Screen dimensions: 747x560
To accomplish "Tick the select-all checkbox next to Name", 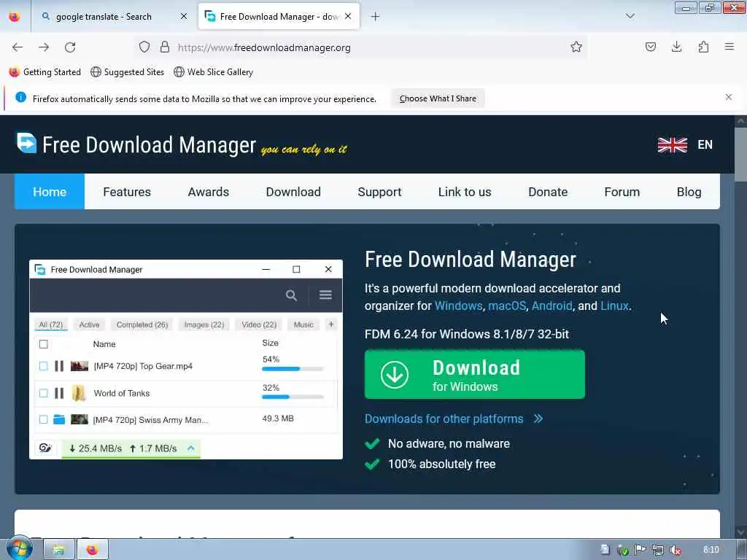I will [x=43, y=344].
